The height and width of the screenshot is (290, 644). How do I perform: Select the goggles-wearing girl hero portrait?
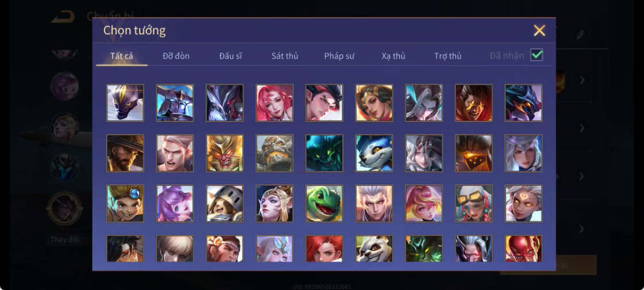(473, 203)
